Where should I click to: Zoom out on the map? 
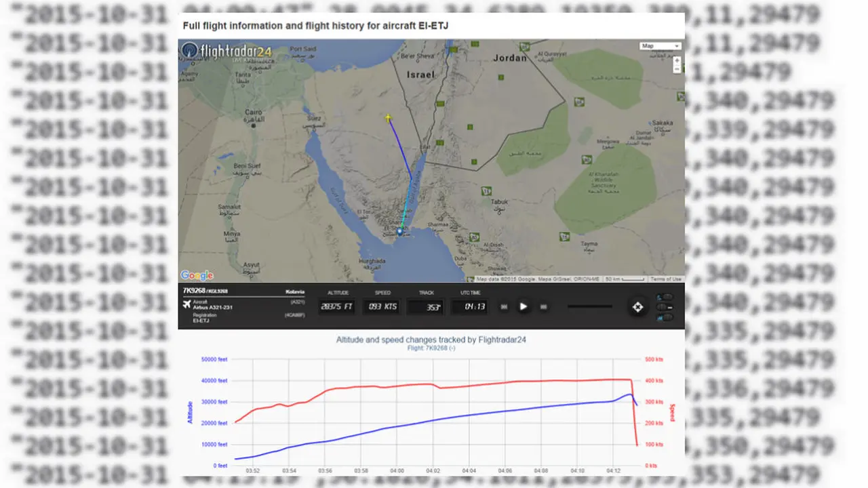click(677, 68)
